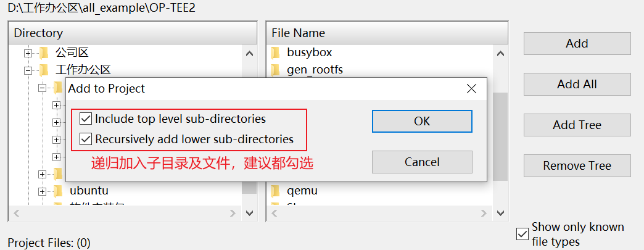Screen dimensions: 644x250
Task: Expand the tree node above ubuntu
Action: pyautogui.click(x=42, y=174)
